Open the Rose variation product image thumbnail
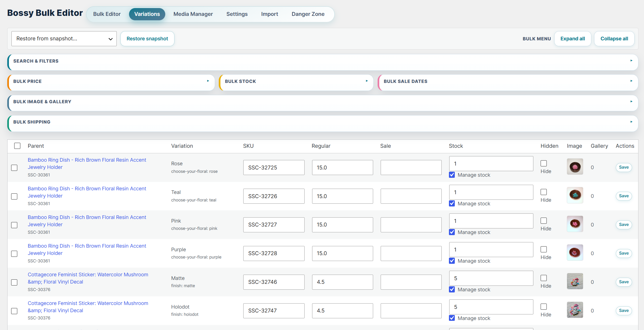 tap(575, 167)
